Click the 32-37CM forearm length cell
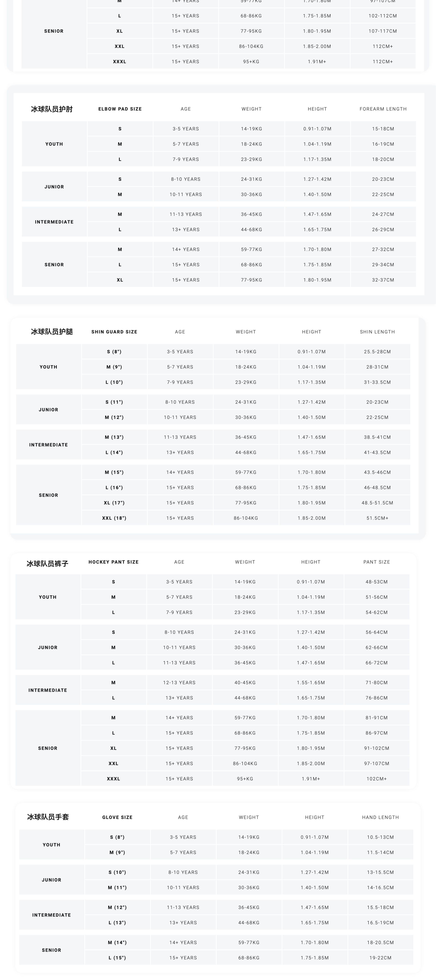436x980 pixels. (383, 280)
